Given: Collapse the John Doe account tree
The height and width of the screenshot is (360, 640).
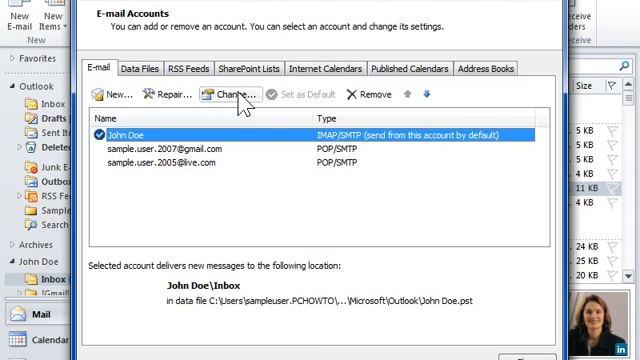Looking at the screenshot, I should click(12, 261).
